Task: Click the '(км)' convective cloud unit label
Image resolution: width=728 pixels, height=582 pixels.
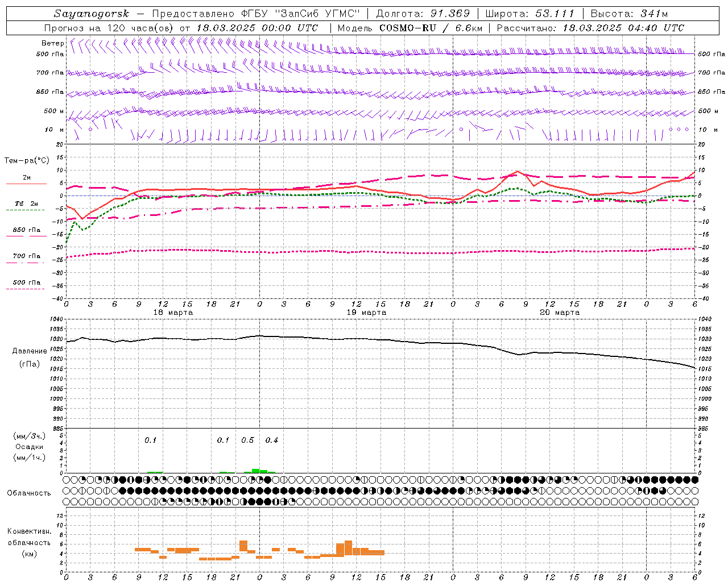Action: [x=30, y=554]
